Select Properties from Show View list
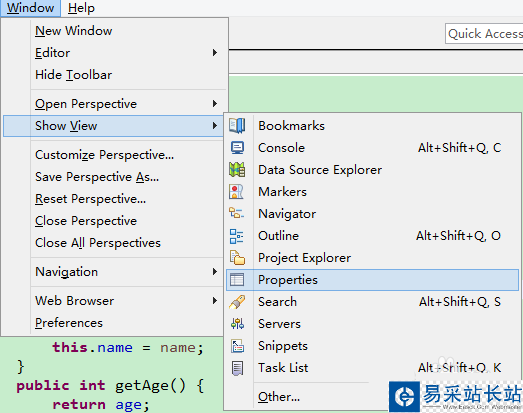Screen dimensions: 523x413 [x=372, y=280]
